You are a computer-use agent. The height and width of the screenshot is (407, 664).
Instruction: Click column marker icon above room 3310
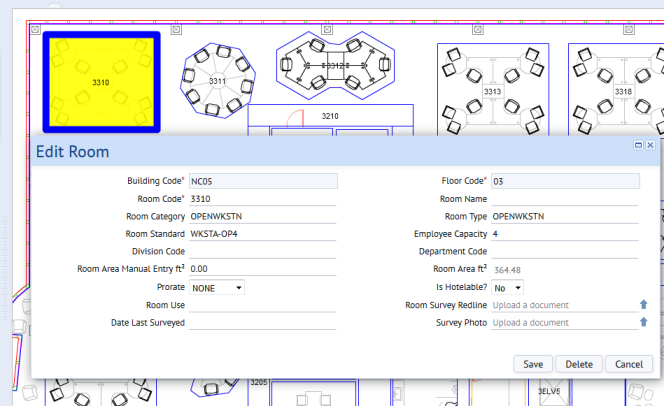coord(35,29)
